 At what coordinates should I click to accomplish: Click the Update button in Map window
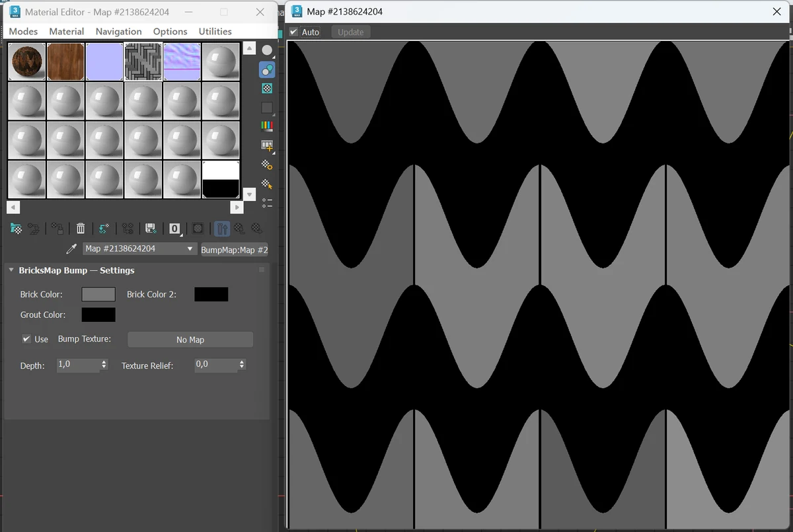pyautogui.click(x=351, y=32)
